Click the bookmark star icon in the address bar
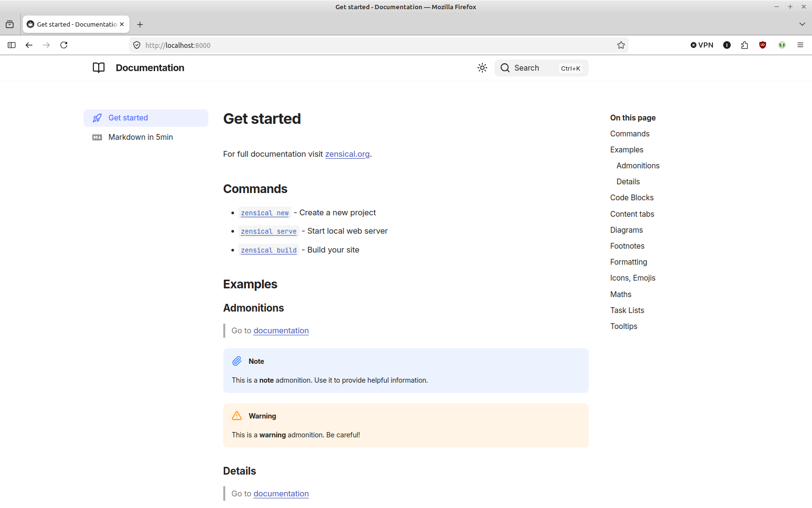 (x=621, y=45)
